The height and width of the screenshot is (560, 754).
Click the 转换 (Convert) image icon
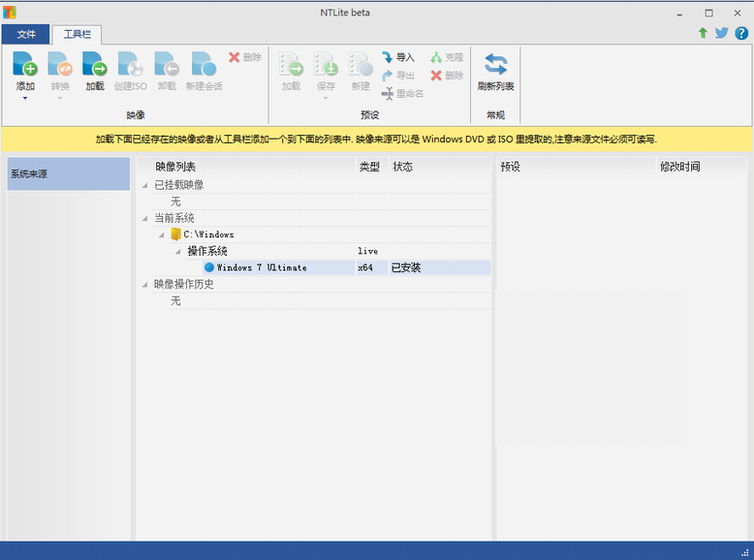click(60, 64)
